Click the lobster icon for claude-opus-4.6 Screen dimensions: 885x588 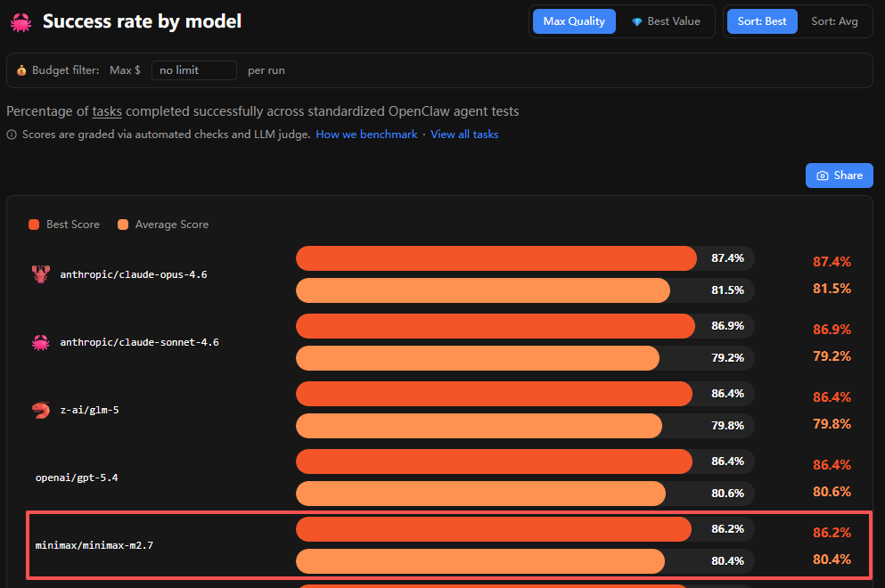(41, 274)
